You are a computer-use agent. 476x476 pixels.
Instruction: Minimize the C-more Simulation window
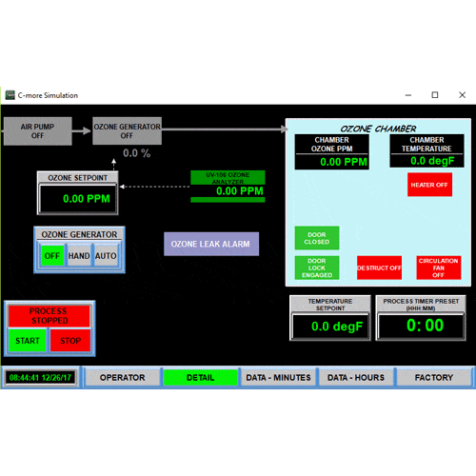click(x=408, y=95)
